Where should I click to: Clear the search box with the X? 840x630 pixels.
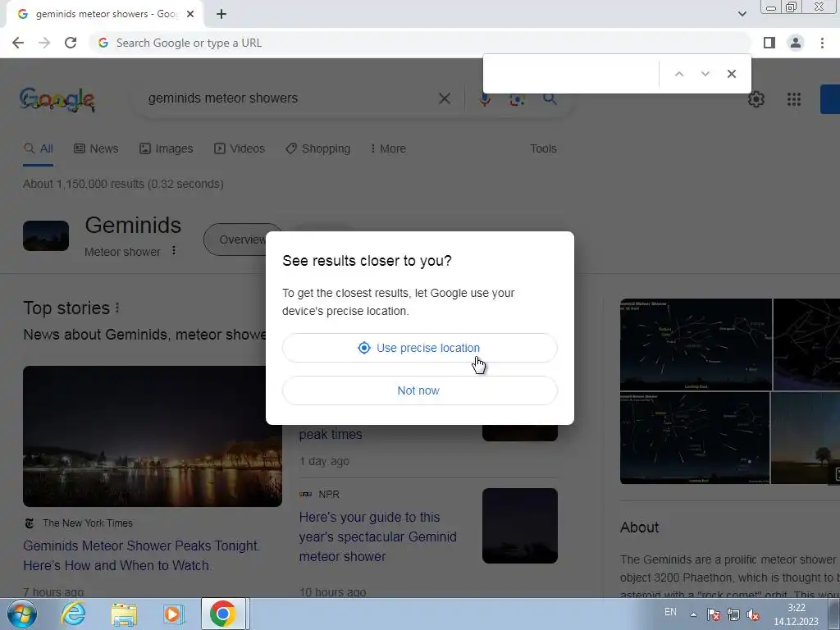pyautogui.click(x=444, y=98)
